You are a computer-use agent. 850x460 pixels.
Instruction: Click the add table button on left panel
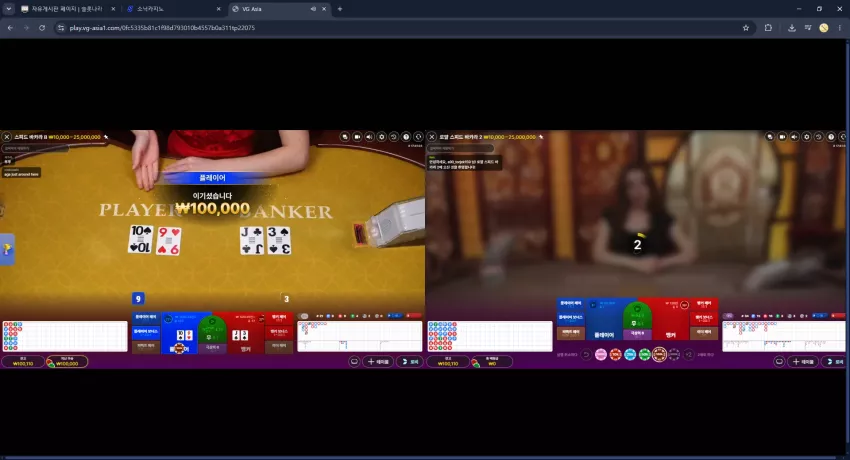tap(378, 361)
